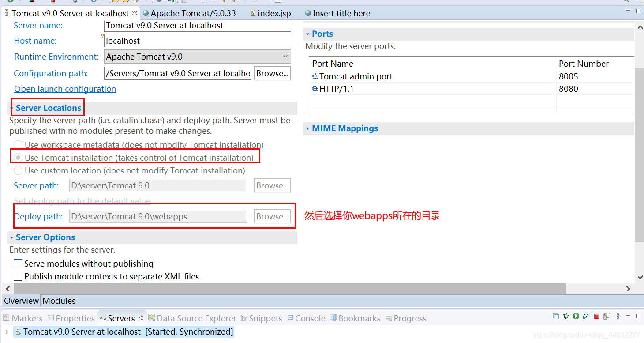
Task: Select the HTTP/1.1 port row
Action: [x=472, y=89]
